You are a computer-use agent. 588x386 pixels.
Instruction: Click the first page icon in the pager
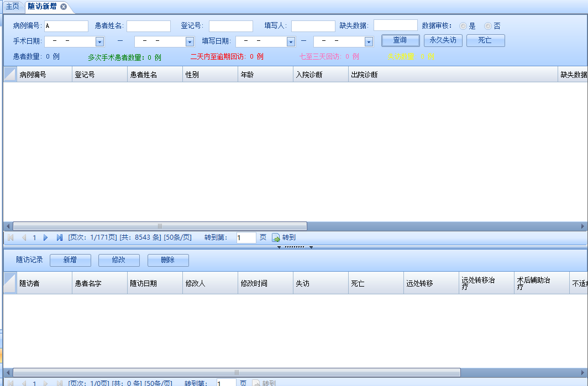10,237
